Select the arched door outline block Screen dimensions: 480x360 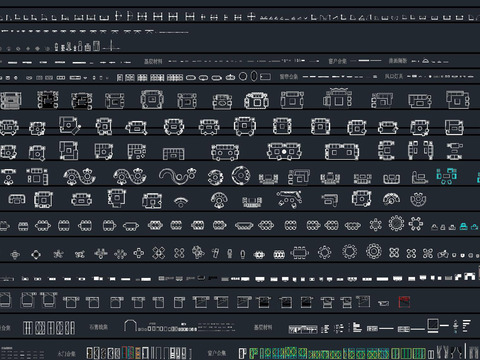click(x=130, y=325)
